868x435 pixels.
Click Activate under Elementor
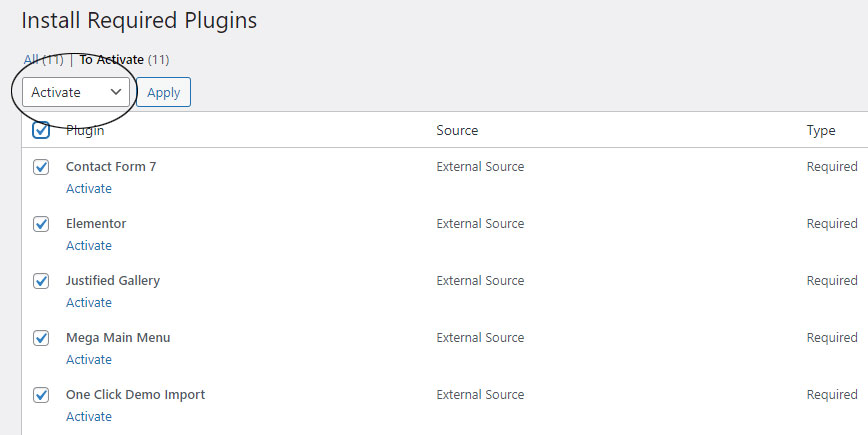pos(89,245)
